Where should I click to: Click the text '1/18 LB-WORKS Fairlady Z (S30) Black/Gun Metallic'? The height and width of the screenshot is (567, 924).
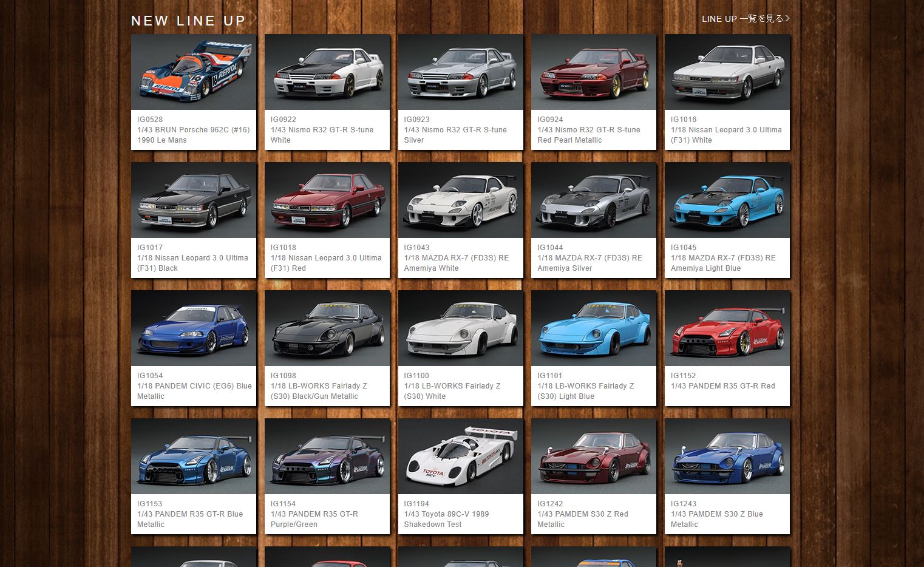click(x=319, y=391)
